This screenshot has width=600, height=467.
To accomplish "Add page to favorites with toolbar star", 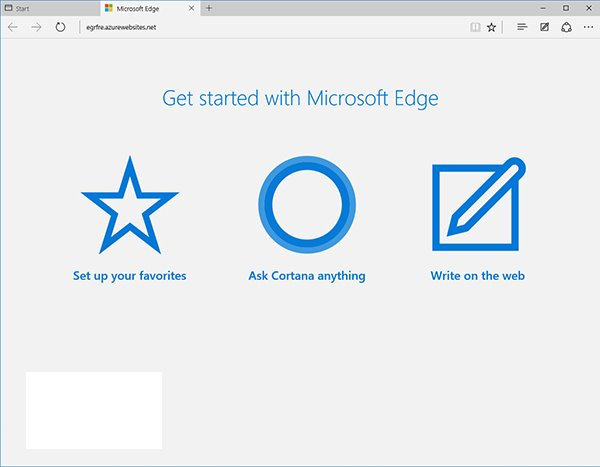I will (x=492, y=28).
